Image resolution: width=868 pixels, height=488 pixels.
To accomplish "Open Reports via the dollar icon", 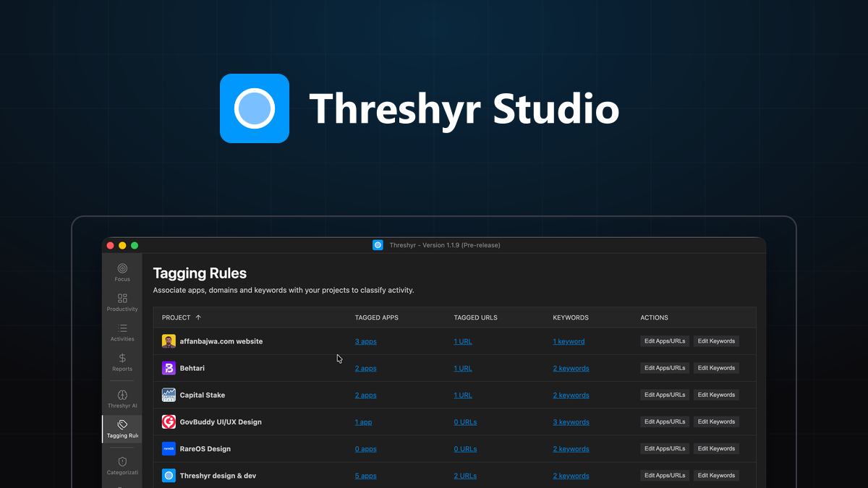I will click(x=122, y=361).
